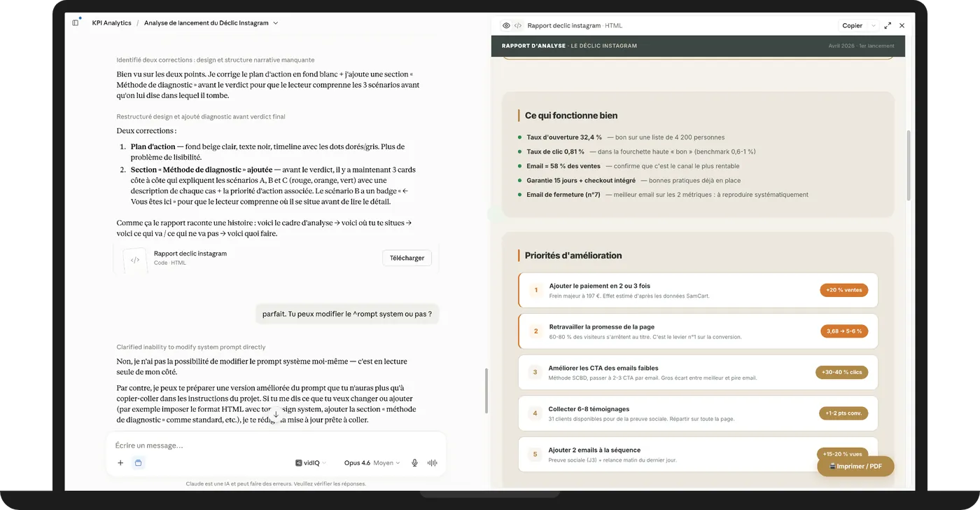
Task: Select the 'Ajouter 2 emails à la séquence' card
Action: point(698,455)
